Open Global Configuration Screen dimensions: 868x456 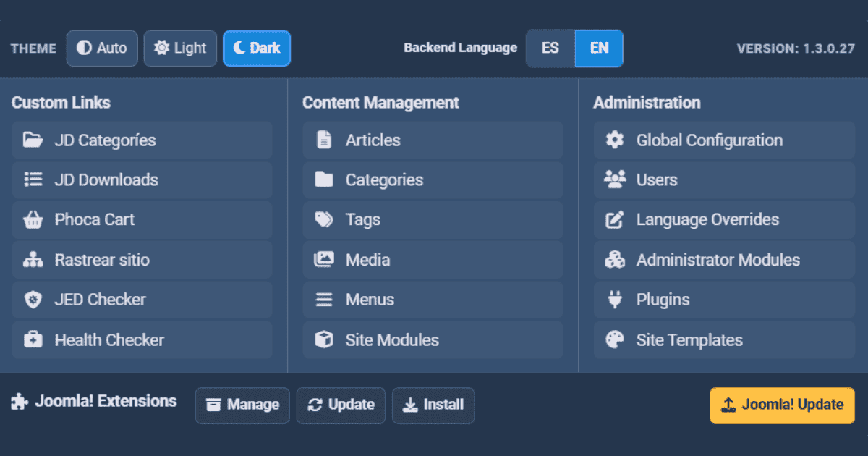[x=725, y=140]
